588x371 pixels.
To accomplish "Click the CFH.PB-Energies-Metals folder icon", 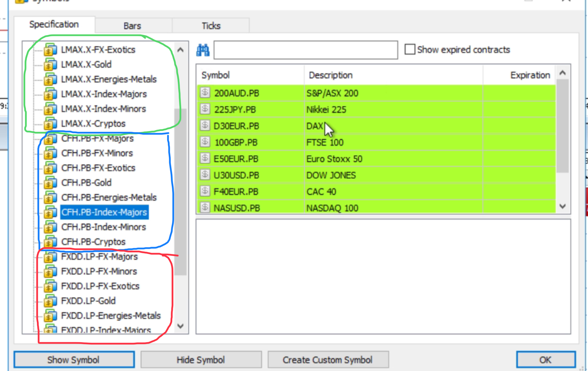I will 50,198.
